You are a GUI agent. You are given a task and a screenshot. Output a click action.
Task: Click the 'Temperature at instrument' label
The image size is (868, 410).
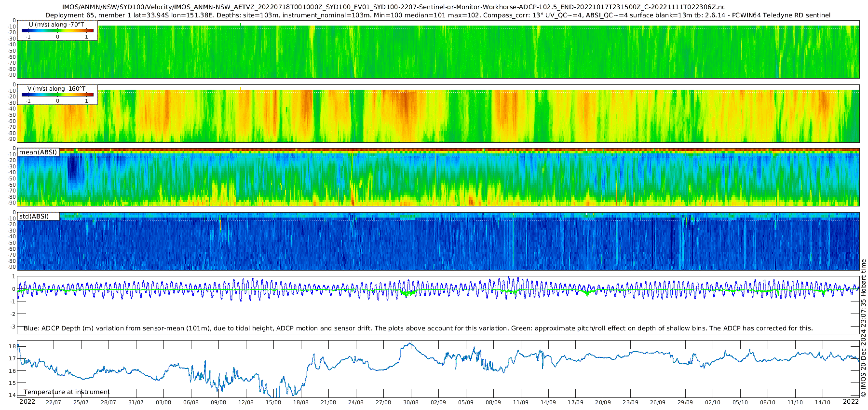tap(67, 392)
